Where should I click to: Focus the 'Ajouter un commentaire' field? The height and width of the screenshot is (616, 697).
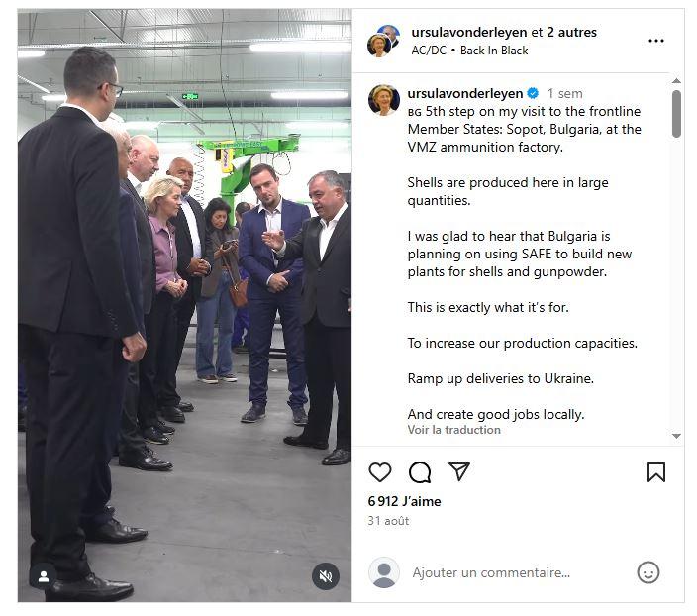(x=491, y=572)
